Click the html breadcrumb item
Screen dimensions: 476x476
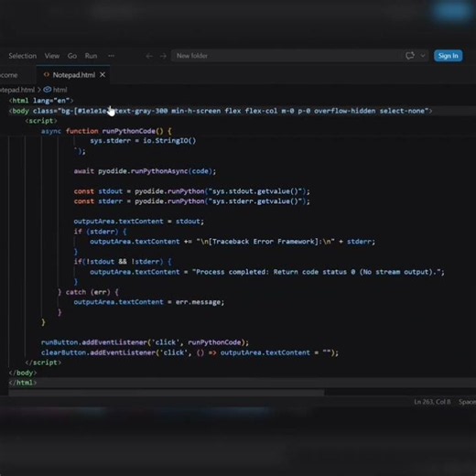[x=60, y=90]
